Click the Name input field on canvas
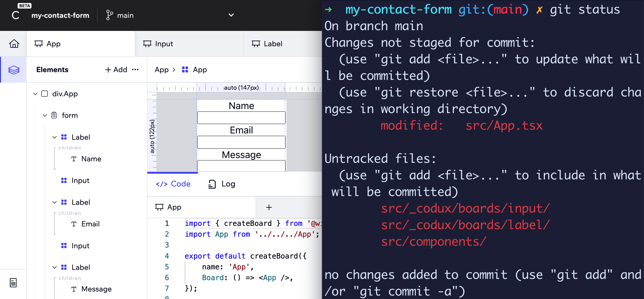This screenshot has height=299, width=644. [x=241, y=118]
